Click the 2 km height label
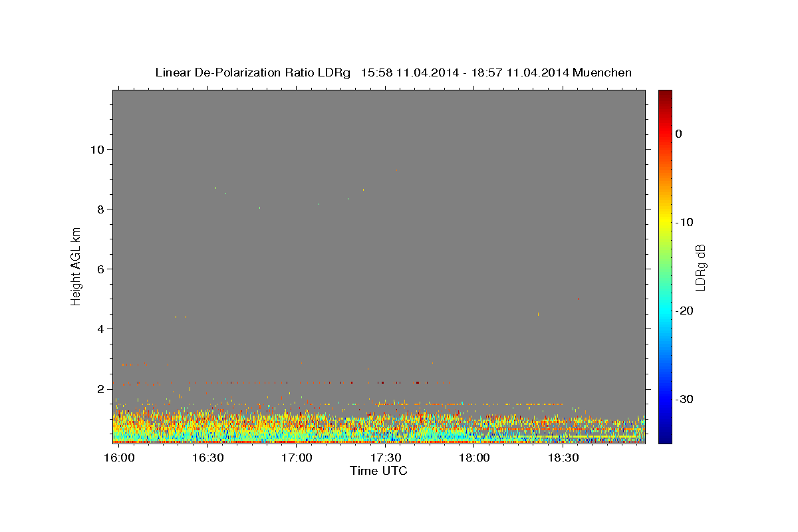 pos(99,388)
